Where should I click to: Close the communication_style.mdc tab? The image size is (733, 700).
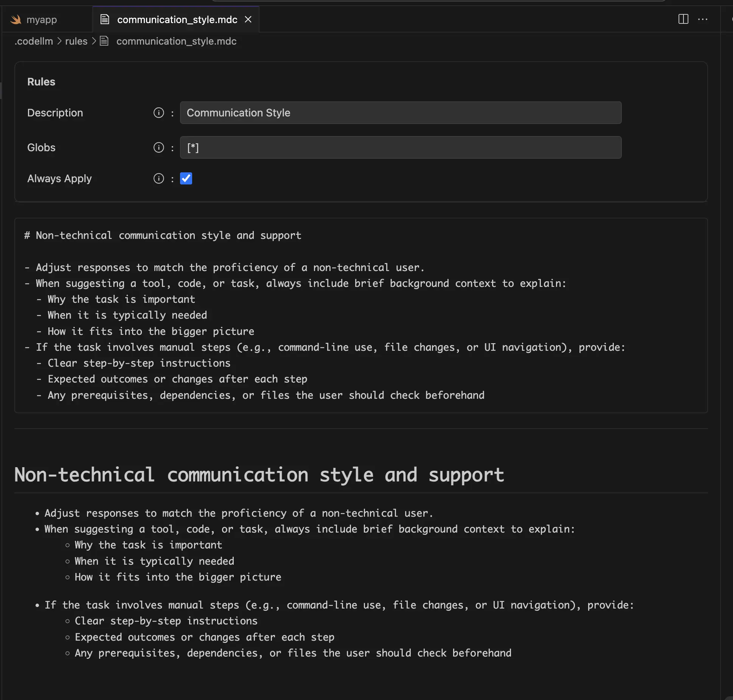click(x=248, y=19)
